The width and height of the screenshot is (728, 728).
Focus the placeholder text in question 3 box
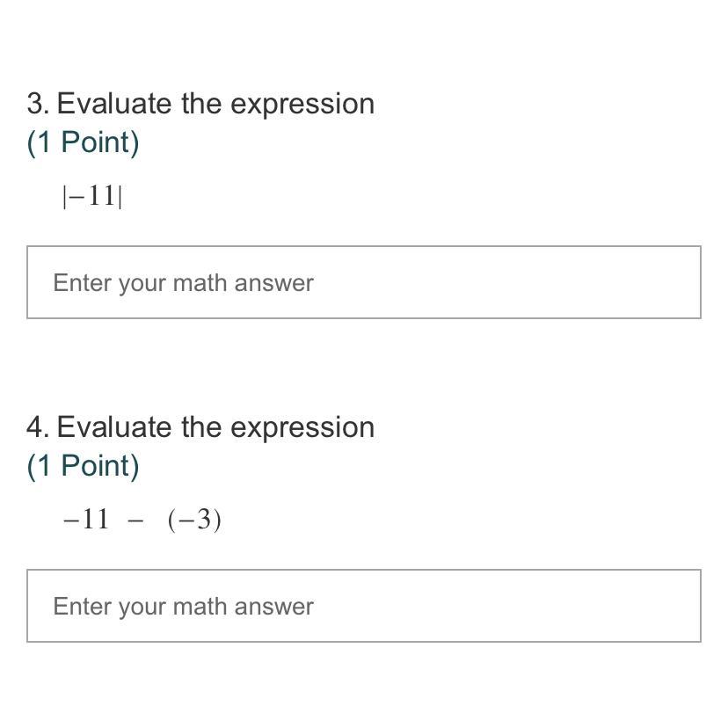click(x=184, y=283)
